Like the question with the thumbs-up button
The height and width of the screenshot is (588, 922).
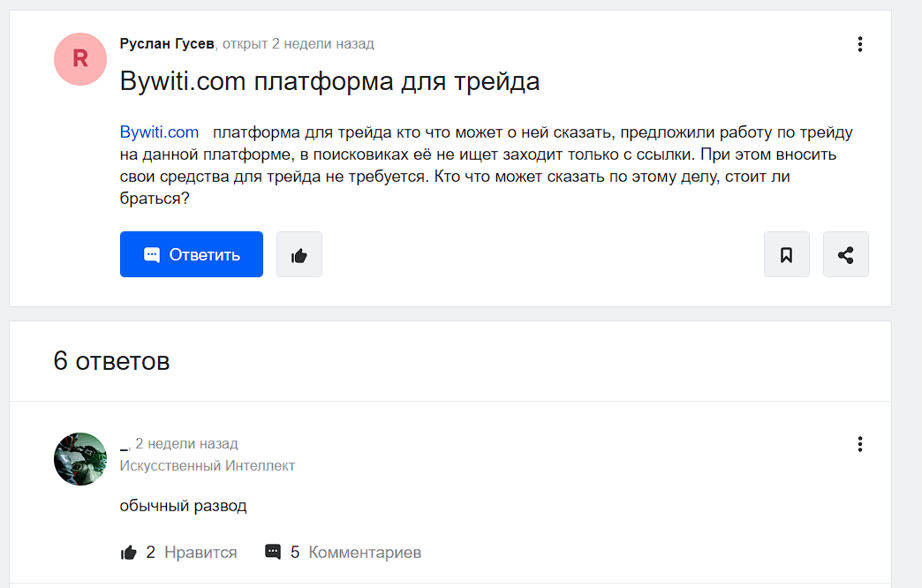[299, 255]
